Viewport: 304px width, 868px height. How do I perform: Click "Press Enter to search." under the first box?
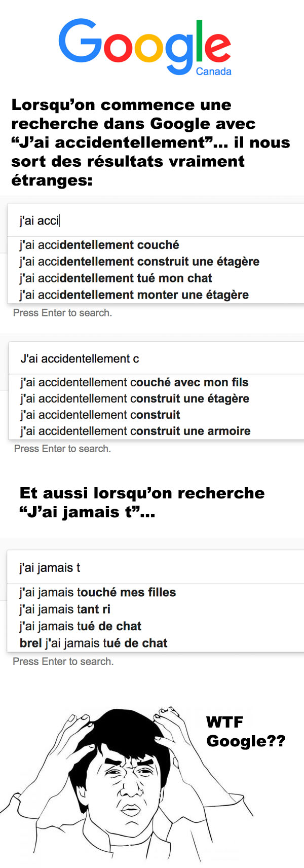62,313
